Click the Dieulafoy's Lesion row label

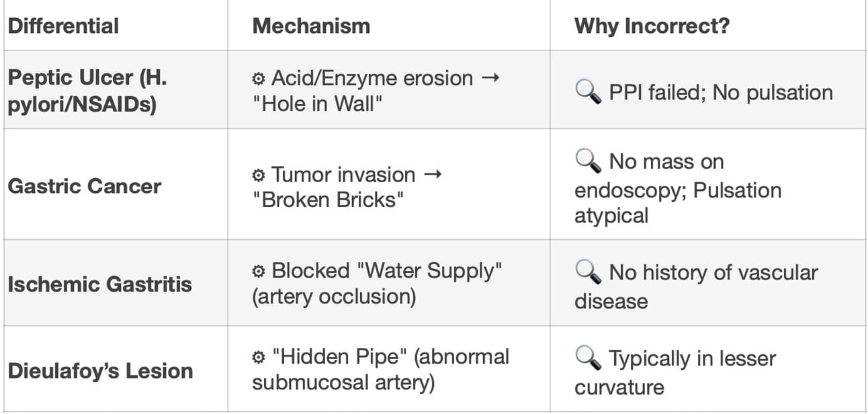click(100, 371)
